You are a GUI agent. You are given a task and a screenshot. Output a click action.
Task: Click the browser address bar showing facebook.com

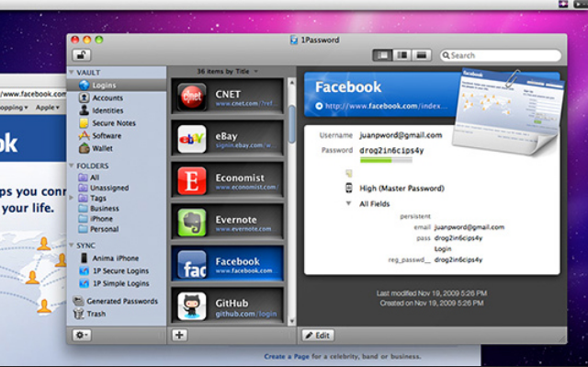[x=33, y=94]
